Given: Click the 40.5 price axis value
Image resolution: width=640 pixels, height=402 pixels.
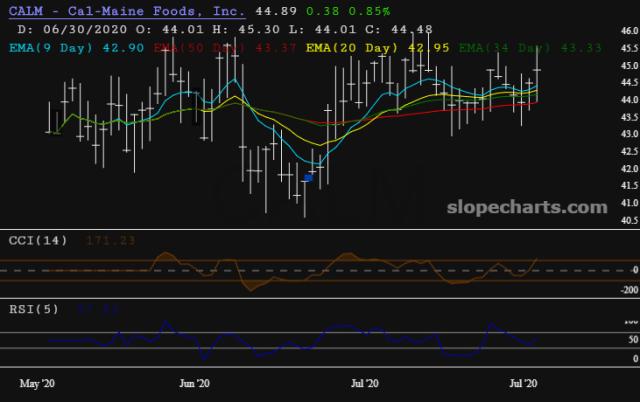Looking at the screenshot, I should coord(628,219).
